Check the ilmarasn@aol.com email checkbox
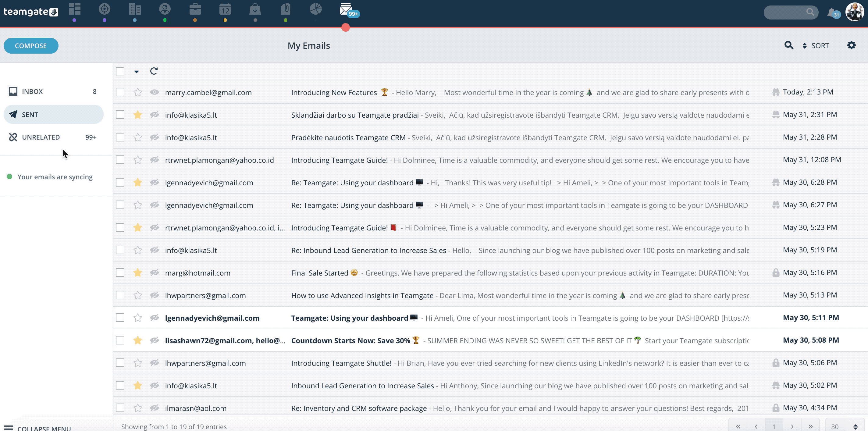This screenshot has width=868, height=431. pyautogui.click(x=120, y=408)
